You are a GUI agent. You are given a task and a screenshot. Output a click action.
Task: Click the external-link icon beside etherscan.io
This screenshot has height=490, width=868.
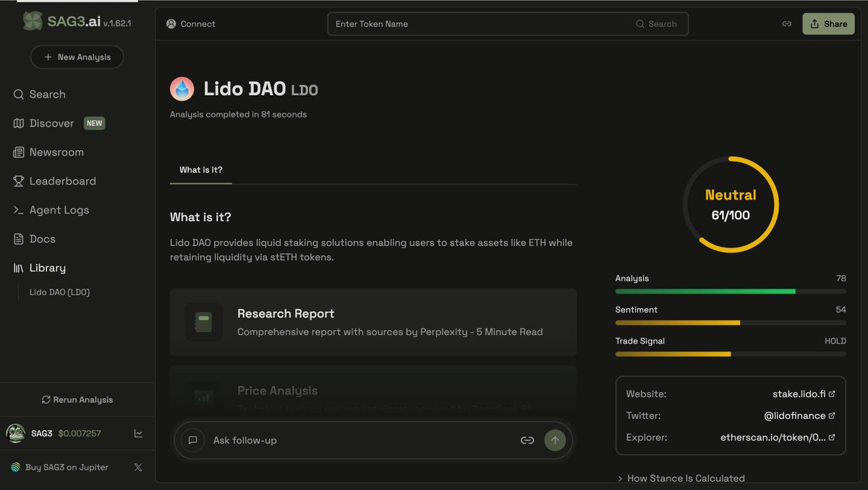(x=832, y=438)
